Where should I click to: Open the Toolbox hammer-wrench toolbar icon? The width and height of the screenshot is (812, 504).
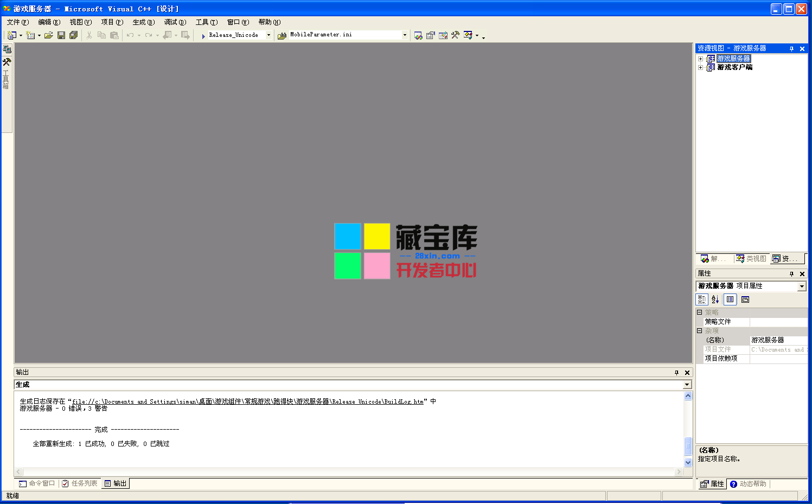coord(455,35)
